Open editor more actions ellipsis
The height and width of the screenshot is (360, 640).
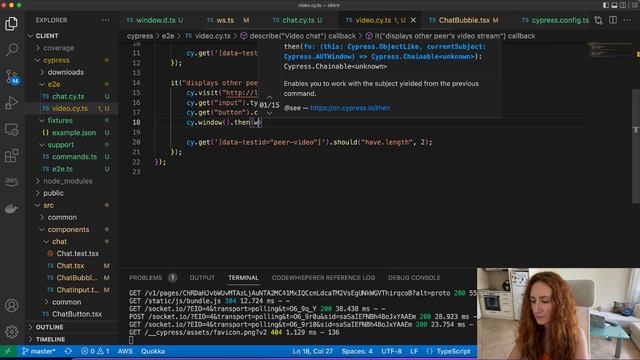627,20
